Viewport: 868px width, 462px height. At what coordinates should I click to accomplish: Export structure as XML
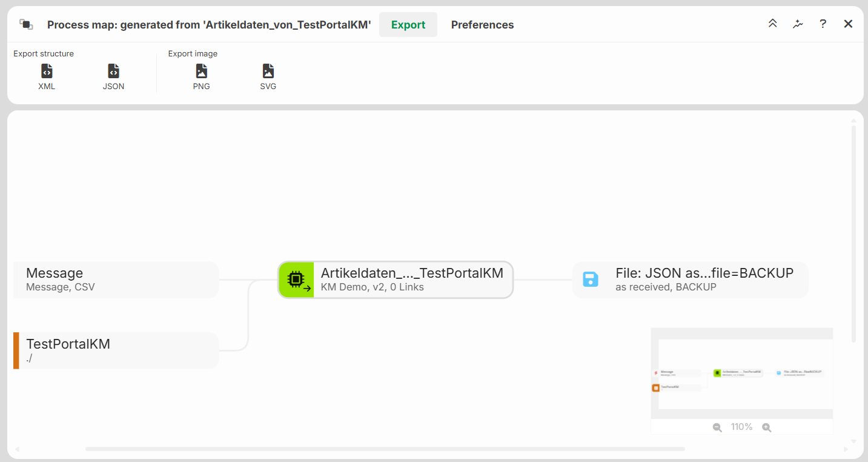[47, 78]
